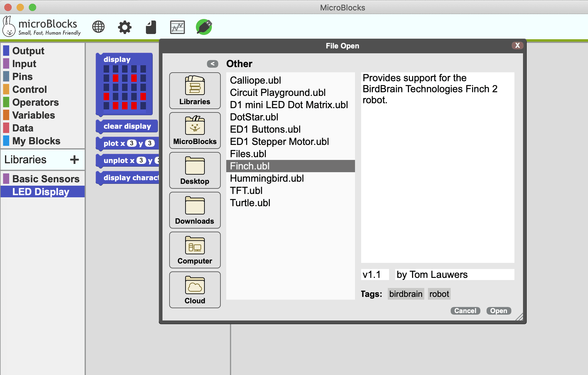Toggle a red LED in display block
Screen dimensions: 588x375
click(x=115, y=78)
